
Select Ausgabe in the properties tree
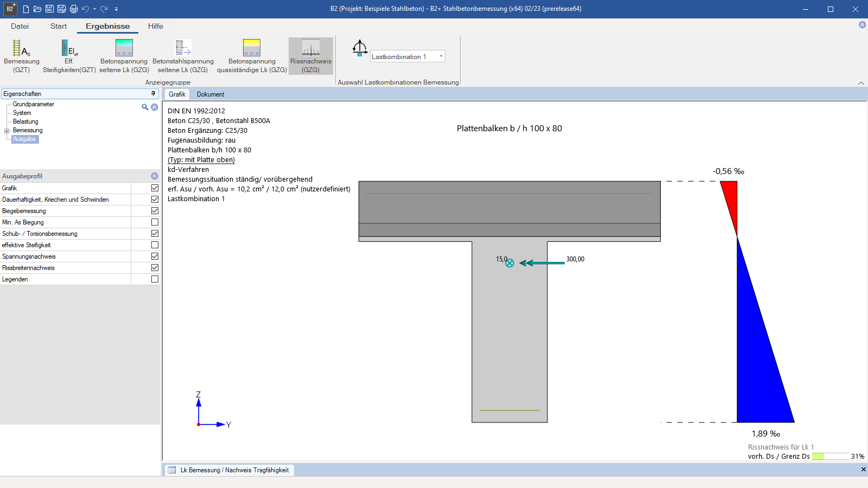click(x=24, y=139)
